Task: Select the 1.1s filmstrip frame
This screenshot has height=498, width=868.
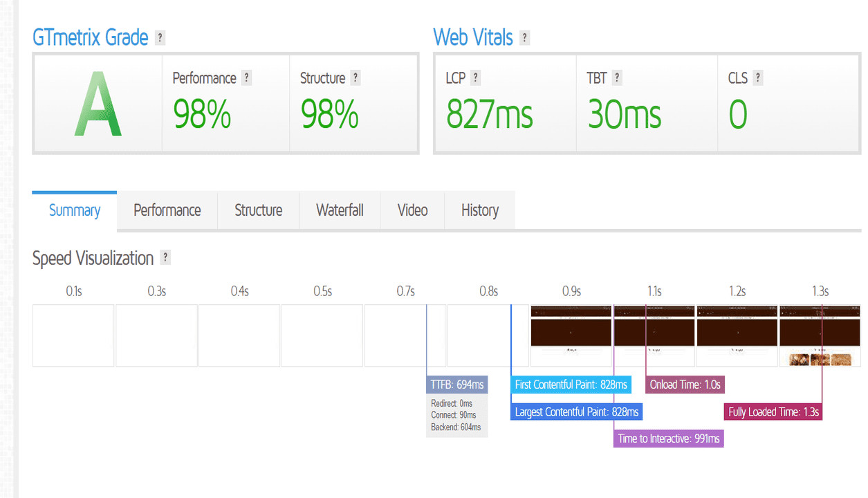Action: point(654,335)
